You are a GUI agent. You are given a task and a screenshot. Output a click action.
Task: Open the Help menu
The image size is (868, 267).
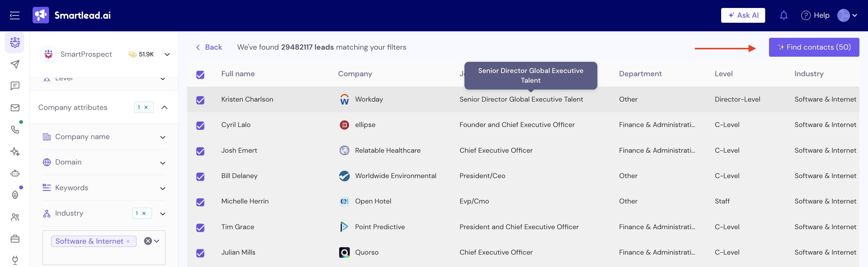tap(815, 15)
